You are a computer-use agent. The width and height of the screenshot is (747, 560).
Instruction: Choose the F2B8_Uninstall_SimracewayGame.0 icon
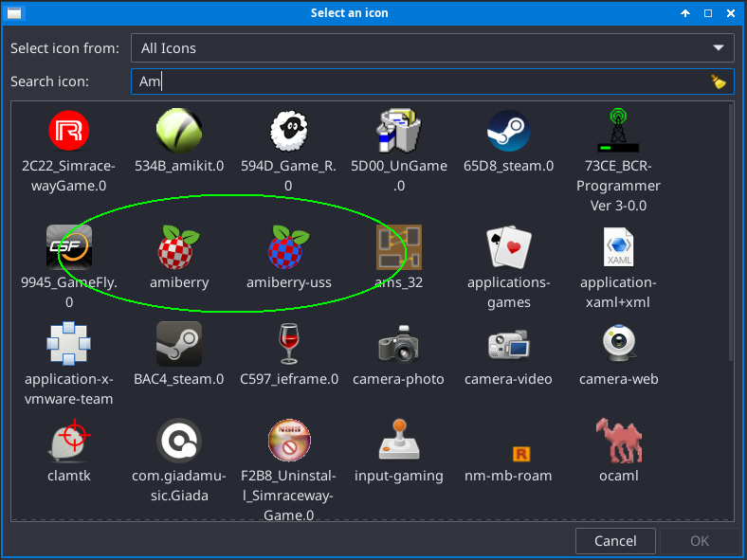[289, 441]
